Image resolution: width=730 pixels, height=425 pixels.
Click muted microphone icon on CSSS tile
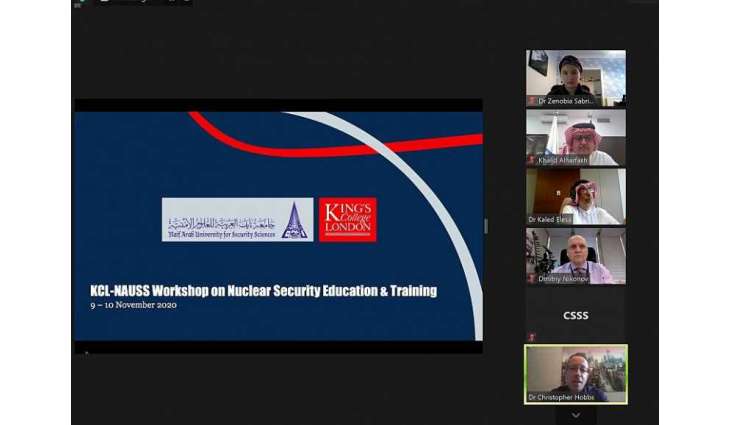pos(532,337)
